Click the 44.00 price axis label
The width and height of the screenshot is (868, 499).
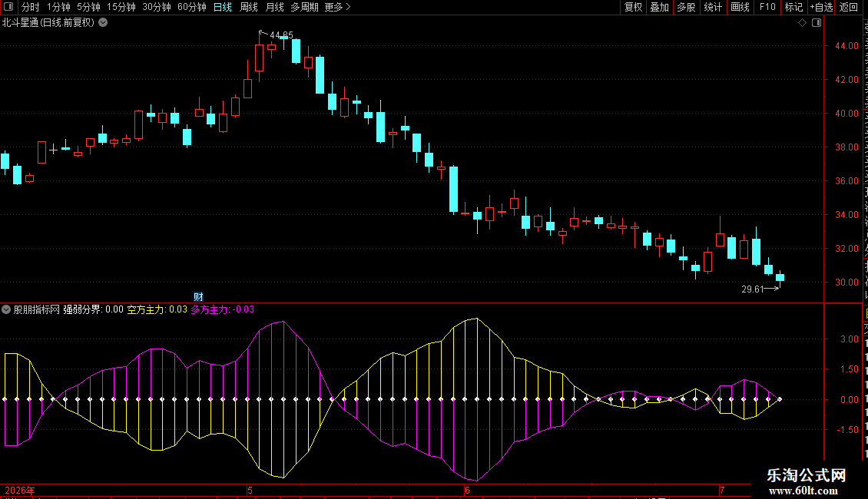click(x=847, y=46)
